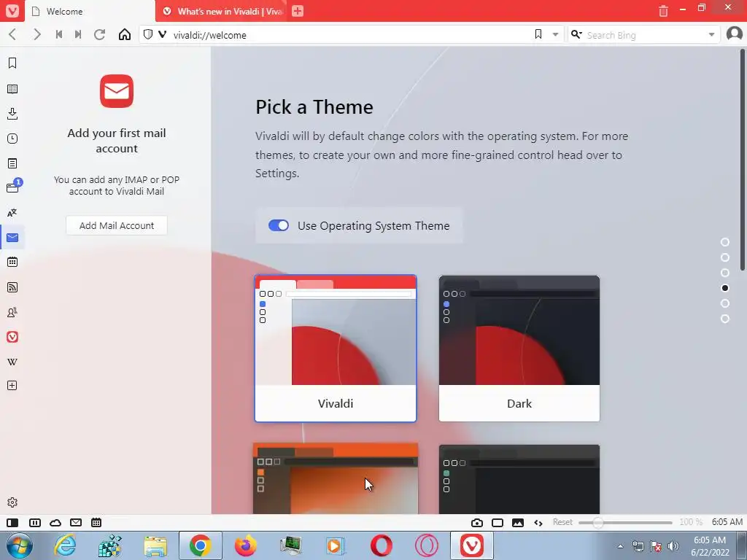The image size is (747, 560).
Task: Jump to last welcome page dot
Action: pos(724,319)
